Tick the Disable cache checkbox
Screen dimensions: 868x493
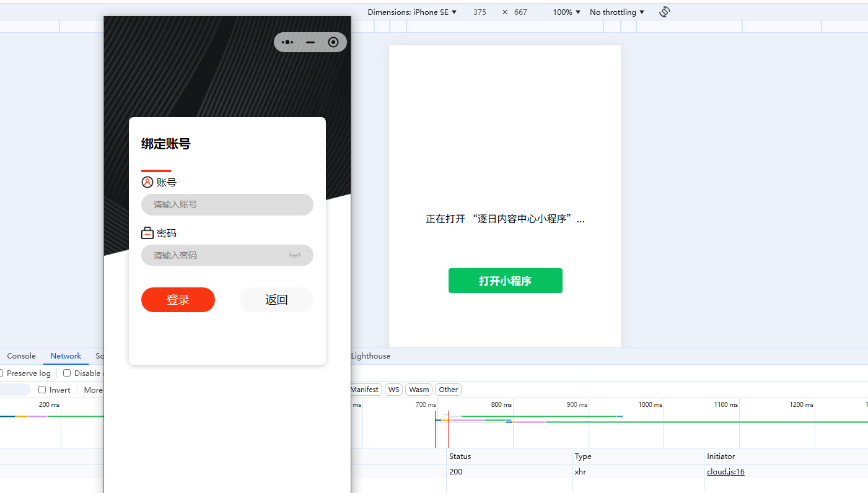(67, 373)
